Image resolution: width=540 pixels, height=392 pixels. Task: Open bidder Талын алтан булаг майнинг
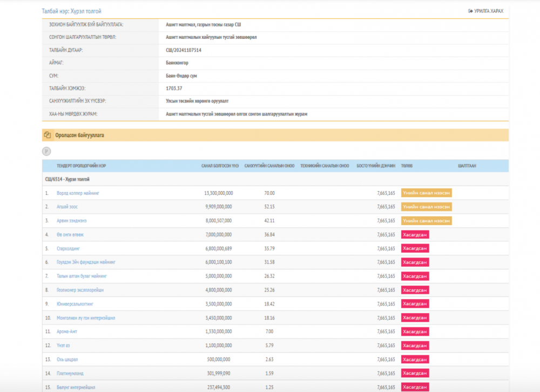tap(82, 276)
